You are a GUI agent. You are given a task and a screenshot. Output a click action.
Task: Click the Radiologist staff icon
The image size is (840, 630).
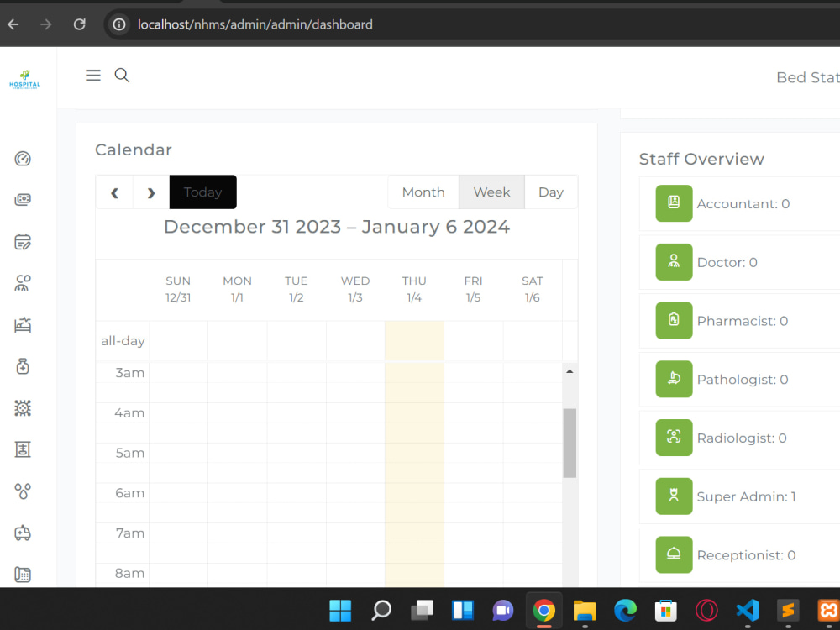pyautogui.click(x=674, y=438)
